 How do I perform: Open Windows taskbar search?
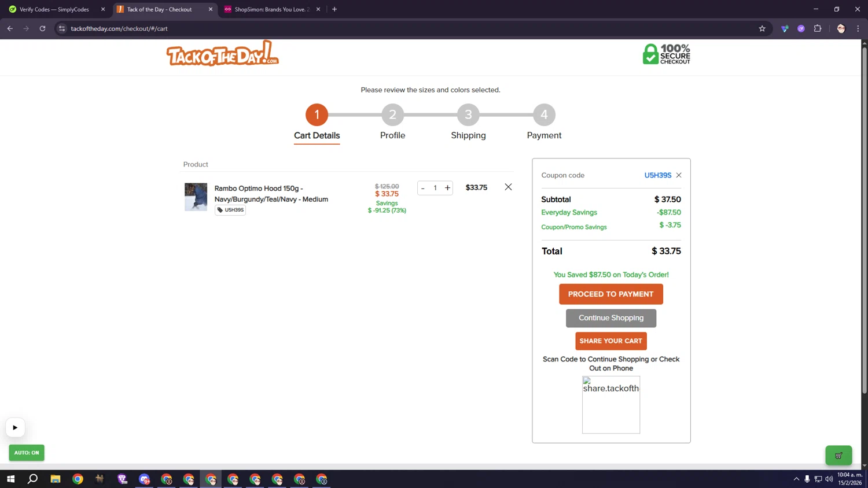click(33, 479)
